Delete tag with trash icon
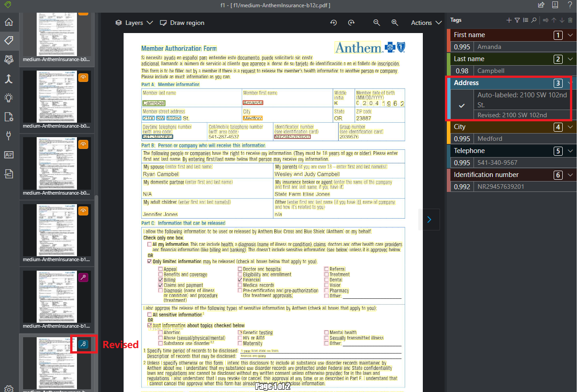The image size is (579, 392). point(570,20)
